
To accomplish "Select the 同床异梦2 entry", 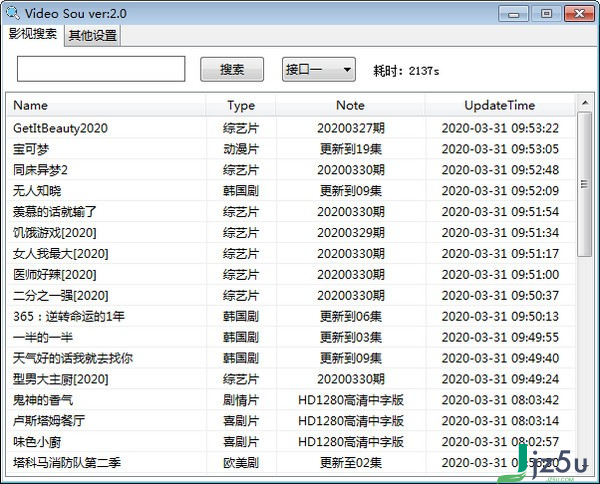I will point(291,170).
